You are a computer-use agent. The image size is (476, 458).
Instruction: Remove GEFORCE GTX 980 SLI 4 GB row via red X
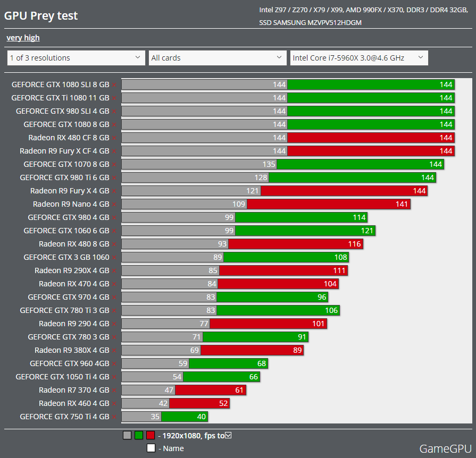(114, 112)
